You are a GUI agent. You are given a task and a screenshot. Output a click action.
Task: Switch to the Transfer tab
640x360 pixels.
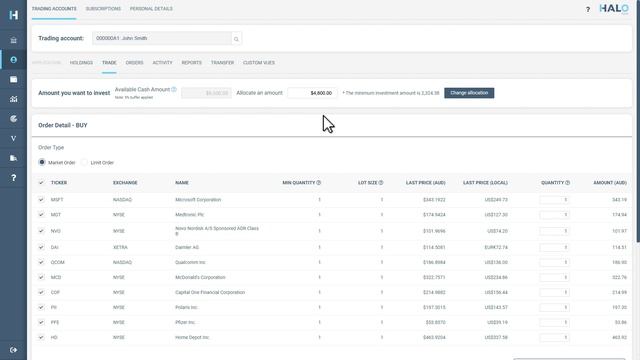click(222, 63)
